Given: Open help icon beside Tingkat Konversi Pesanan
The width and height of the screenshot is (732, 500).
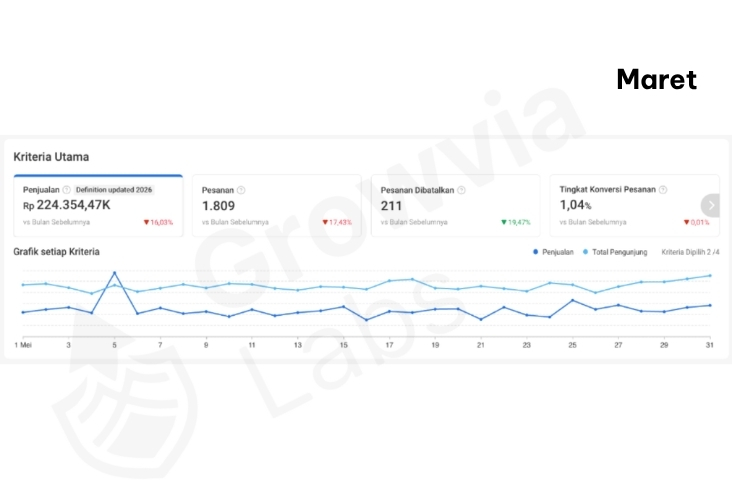Looking at the screenshot, I should click(x=663, y=190).
